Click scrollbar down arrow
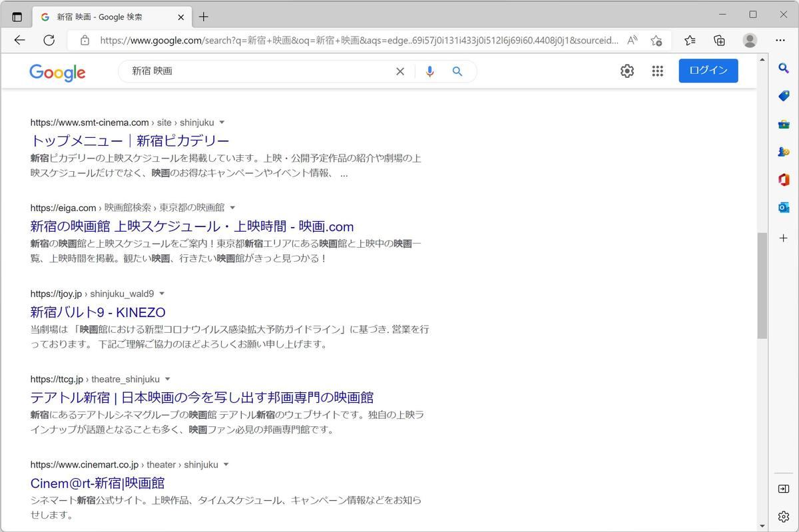Image resolution: width=799 pixels, height=532 pixels. (762, 526)
